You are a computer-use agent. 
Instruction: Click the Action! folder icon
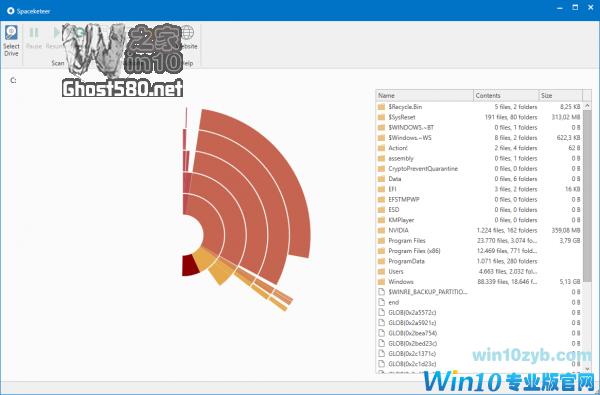381,148
